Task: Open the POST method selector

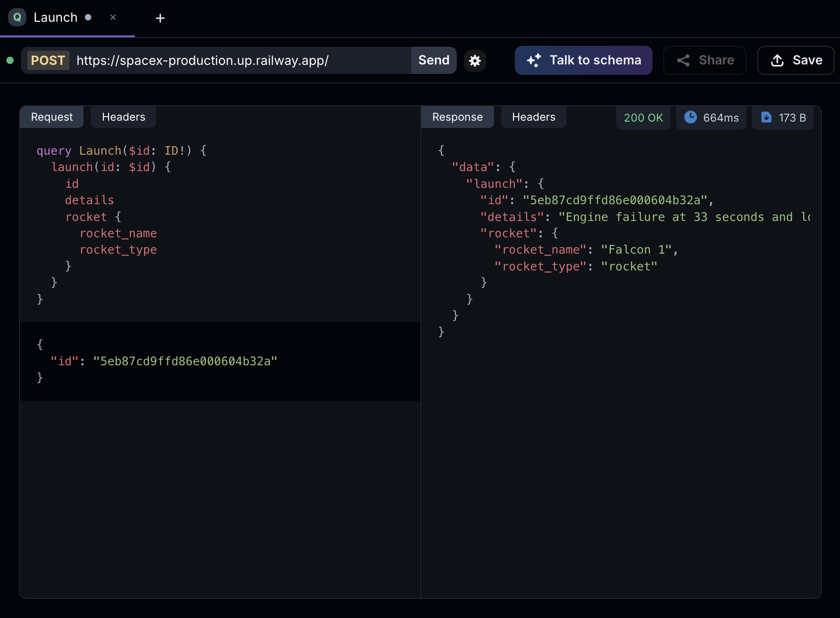Action: tap(48, 60)
